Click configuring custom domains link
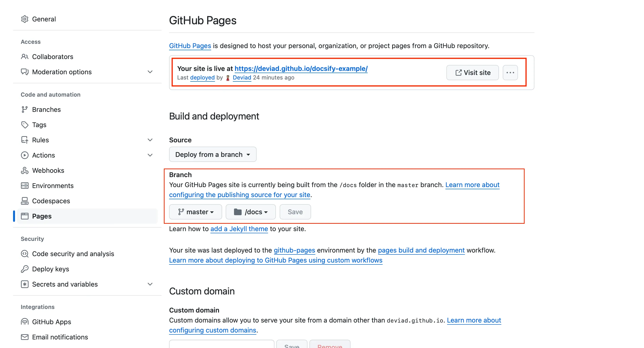 pos(213,330)
